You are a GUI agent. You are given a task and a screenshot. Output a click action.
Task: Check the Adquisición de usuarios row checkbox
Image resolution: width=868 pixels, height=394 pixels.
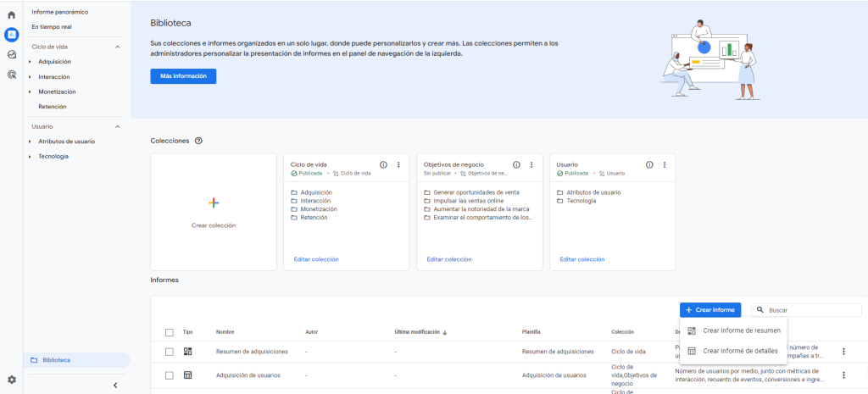pos(170,375)
